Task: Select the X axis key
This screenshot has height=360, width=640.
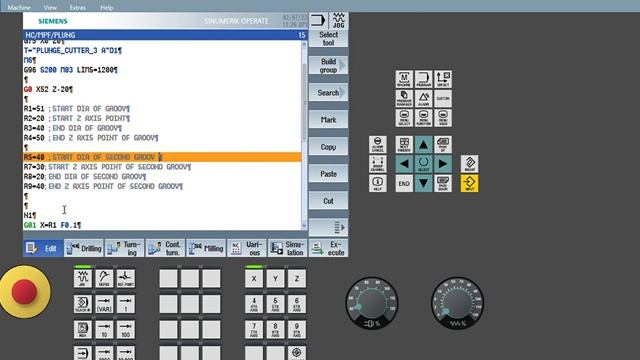Action: click(254, 278)
